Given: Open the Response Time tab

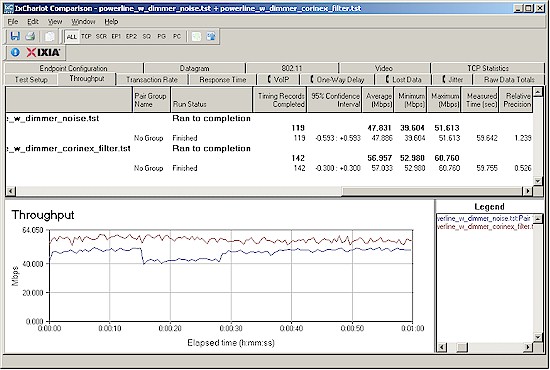Looking at the screenshot, I should click(x=223, y=80).
